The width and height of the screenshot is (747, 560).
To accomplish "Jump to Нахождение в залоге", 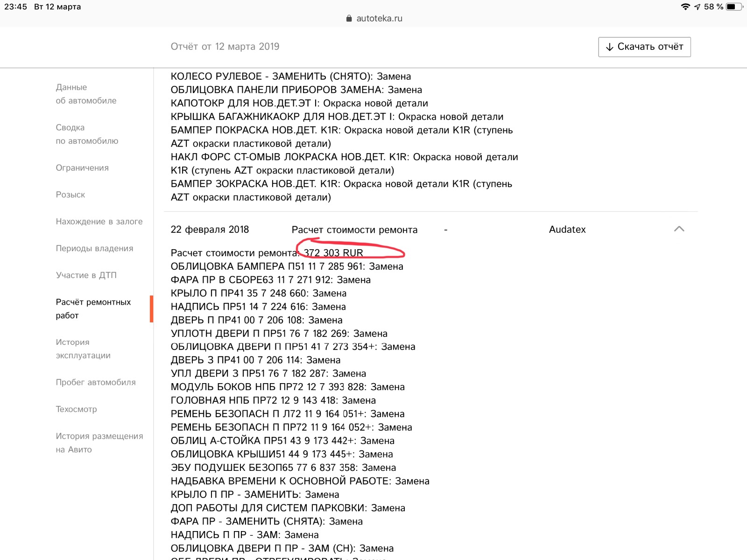I will pos(99,222).
